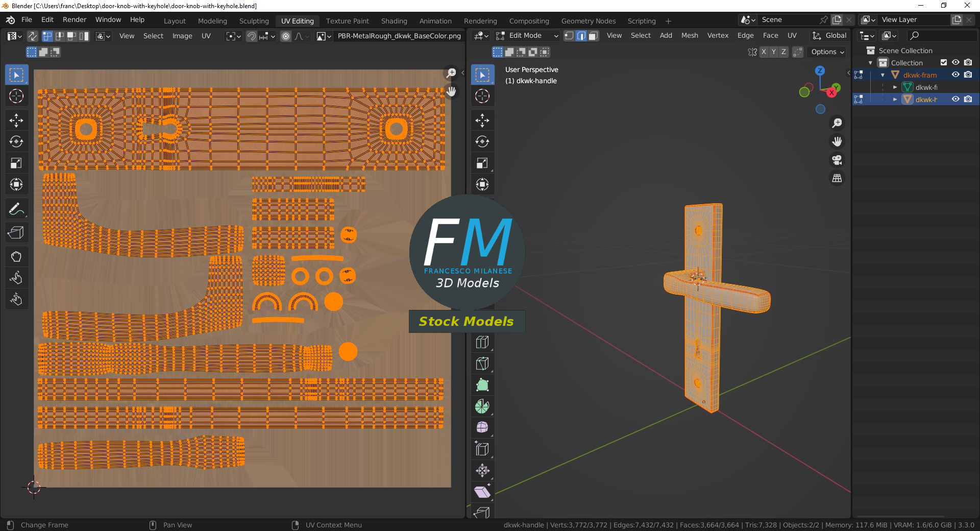980x531 pixels.
Task: Open the UV pivot point dropdown
Action: (x=233, y=36)
